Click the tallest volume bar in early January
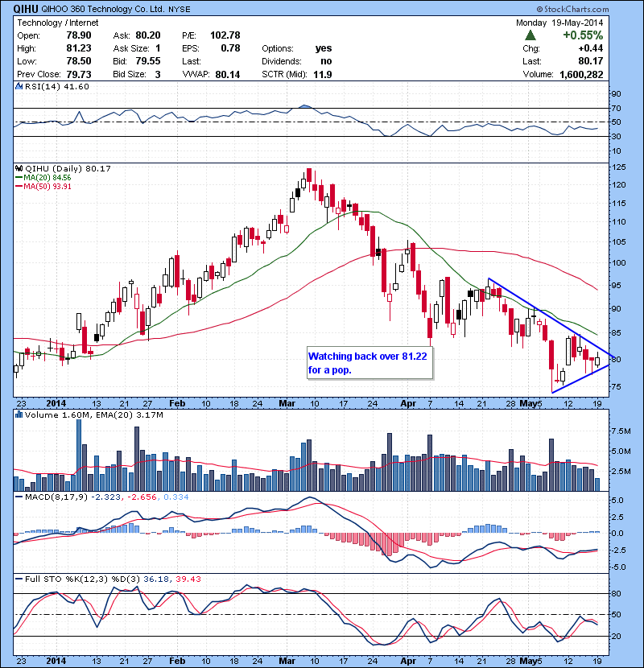The height and width of the screenshot is (668, 644). [79, 455]
